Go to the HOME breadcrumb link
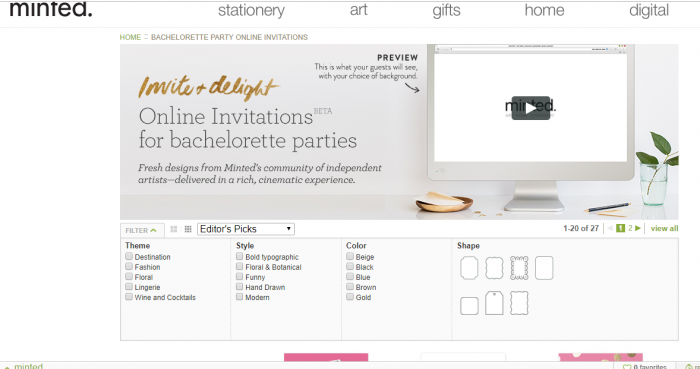Image resolution: width=700 pixels, height=369 pixels. (130, 37)
